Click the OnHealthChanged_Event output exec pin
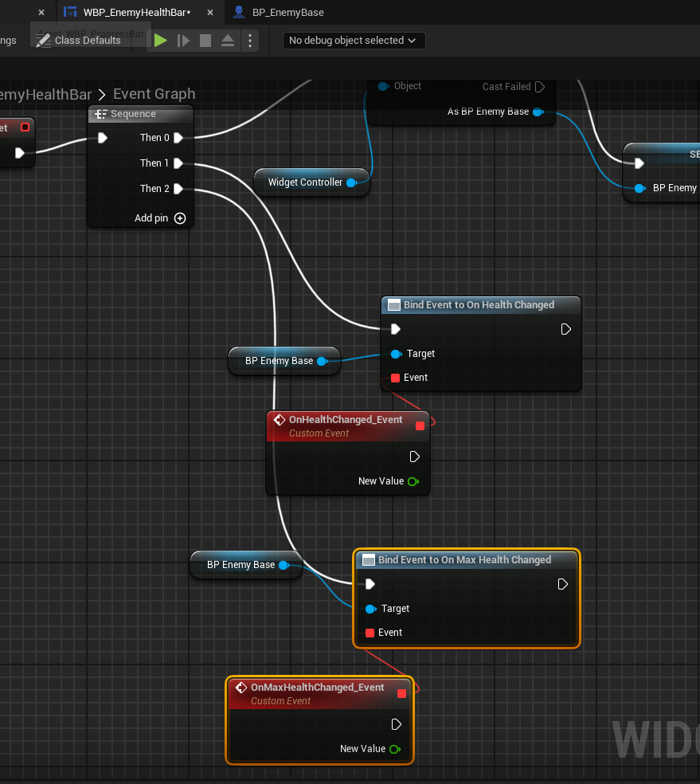 (414, 457)
